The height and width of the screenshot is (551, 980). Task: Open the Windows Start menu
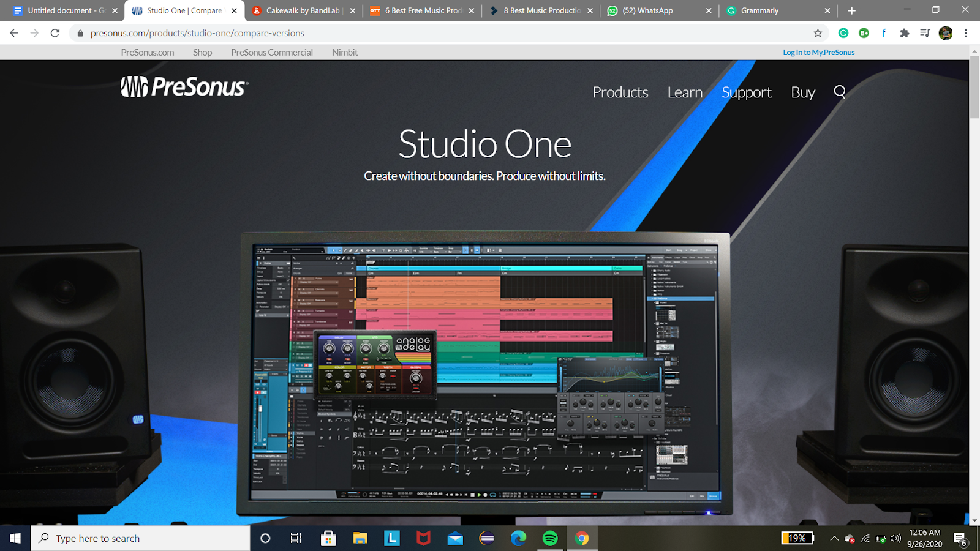point(15,538)
